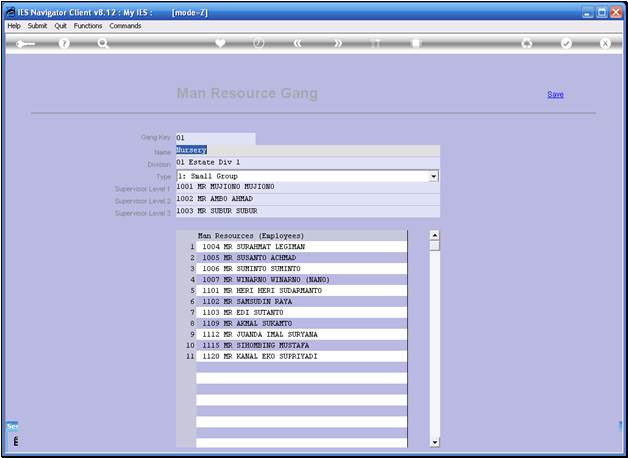Select row 1112 MR JUANDA IMAL SURYANA
628x458 pixels.
[x=302, y=334]
